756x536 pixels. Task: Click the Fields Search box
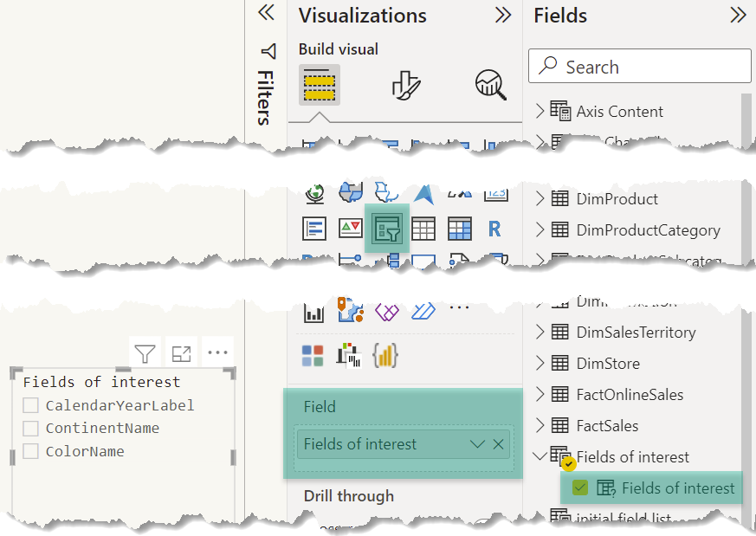tap(640, 67)
